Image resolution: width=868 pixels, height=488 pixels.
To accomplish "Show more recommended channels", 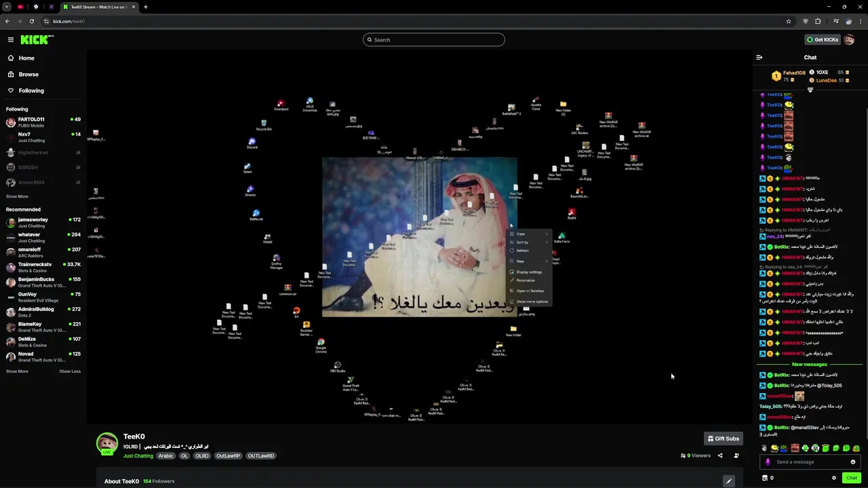I will pyautogui.click(x=17, y=371).
